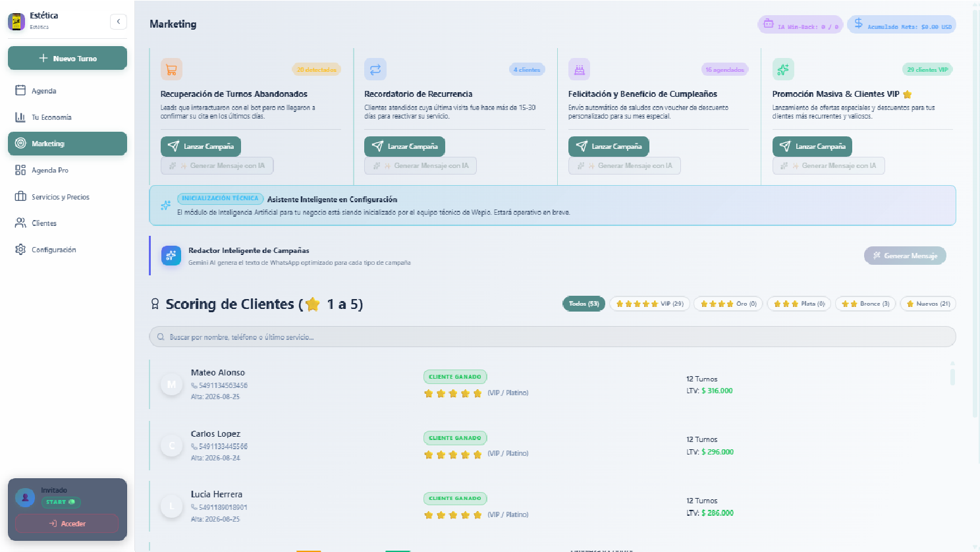Go to Tu Economía

point(67,117)
